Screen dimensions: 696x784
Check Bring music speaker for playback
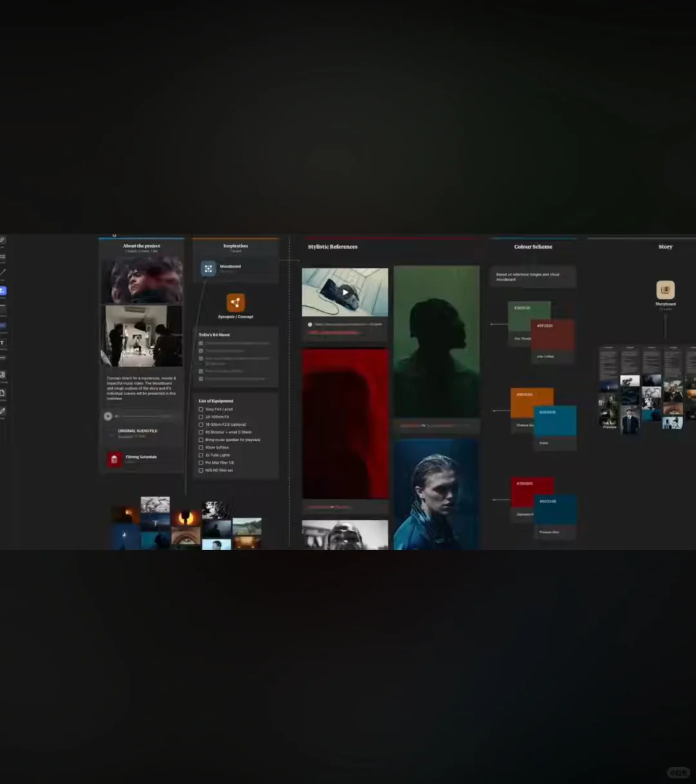[x=201, y=440]
